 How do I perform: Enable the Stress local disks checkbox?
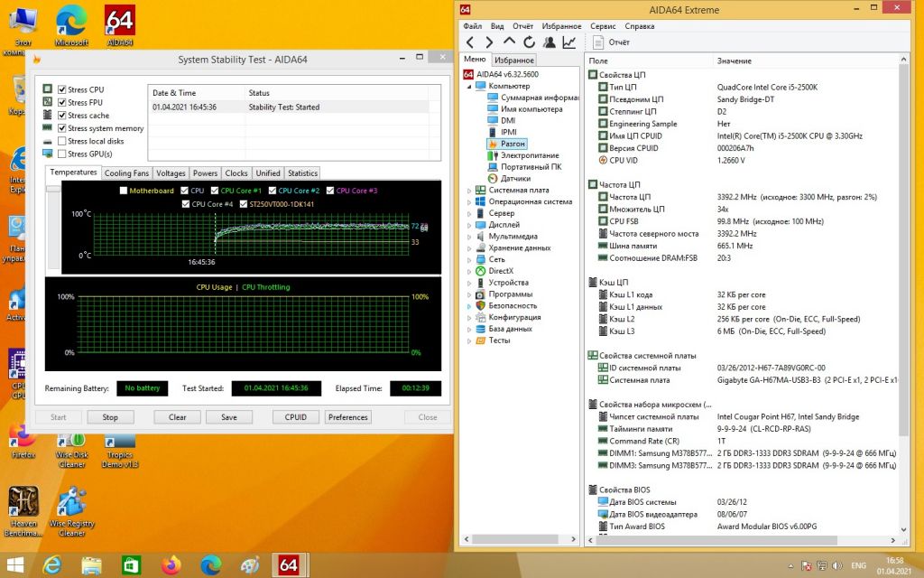[x=62, y=142]
